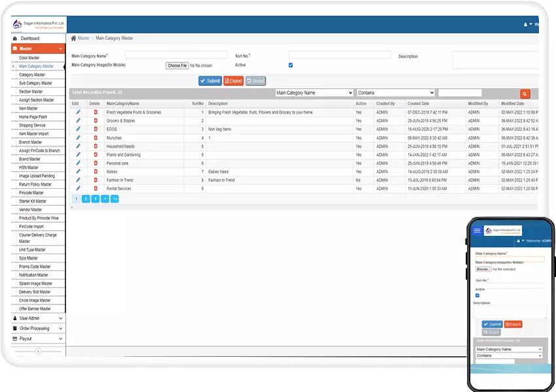
Task: Click the Master breadcrumb link
Action: click(x=84, y=39)
